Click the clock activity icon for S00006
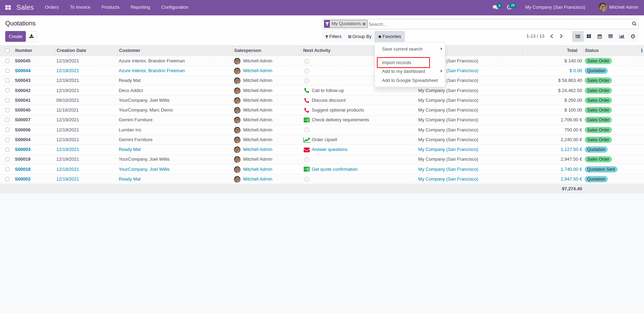644x313 pixels. tap(307, 130)
